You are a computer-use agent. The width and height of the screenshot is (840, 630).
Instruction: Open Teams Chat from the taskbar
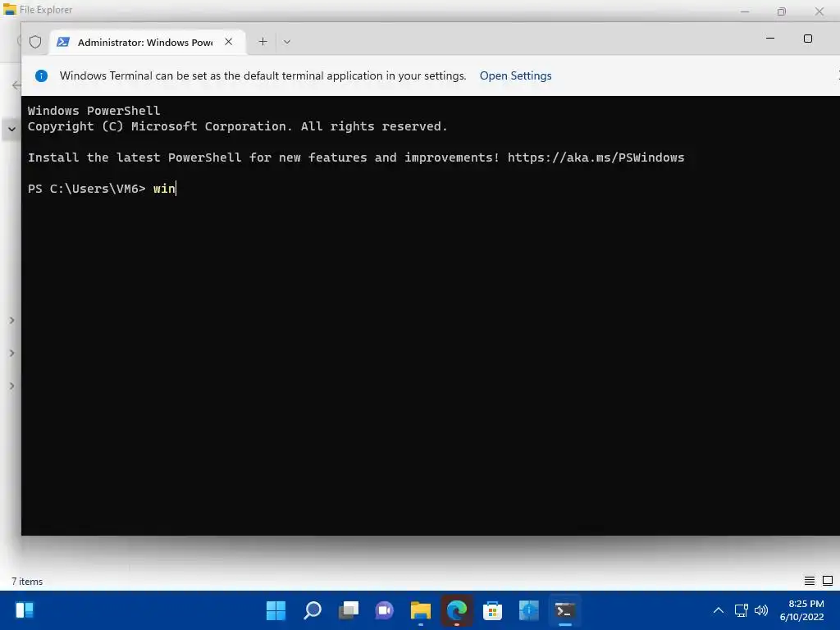[x=384, y=610]
